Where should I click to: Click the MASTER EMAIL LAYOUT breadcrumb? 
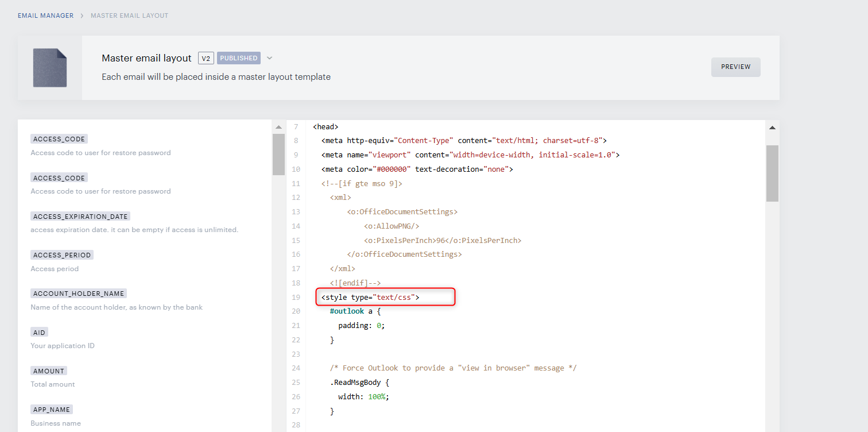[129, 16]
